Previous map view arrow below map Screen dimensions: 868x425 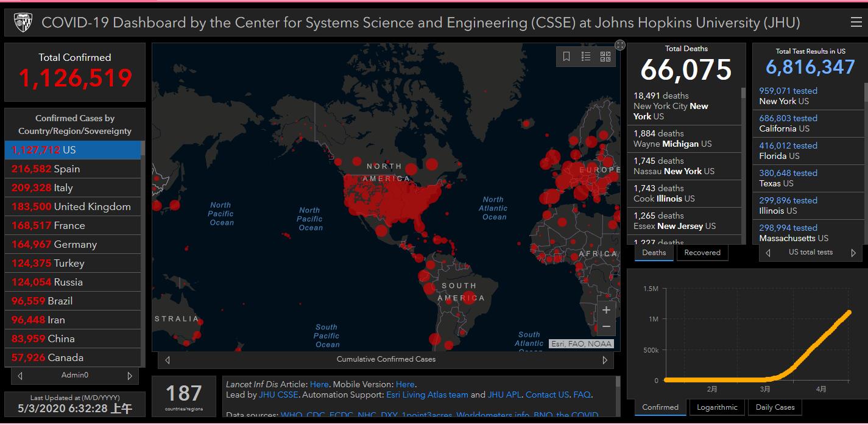[168, 360]
